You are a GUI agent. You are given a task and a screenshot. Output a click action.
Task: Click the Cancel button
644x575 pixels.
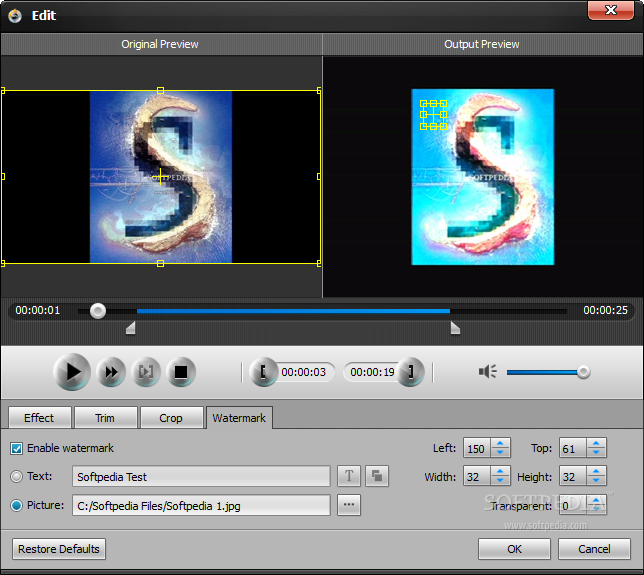point(594,549)
